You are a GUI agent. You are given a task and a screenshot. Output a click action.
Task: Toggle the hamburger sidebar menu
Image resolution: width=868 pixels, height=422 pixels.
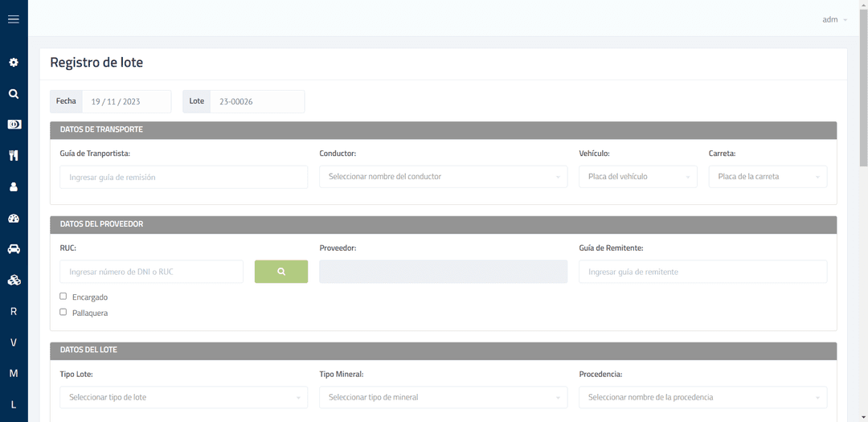14,19
